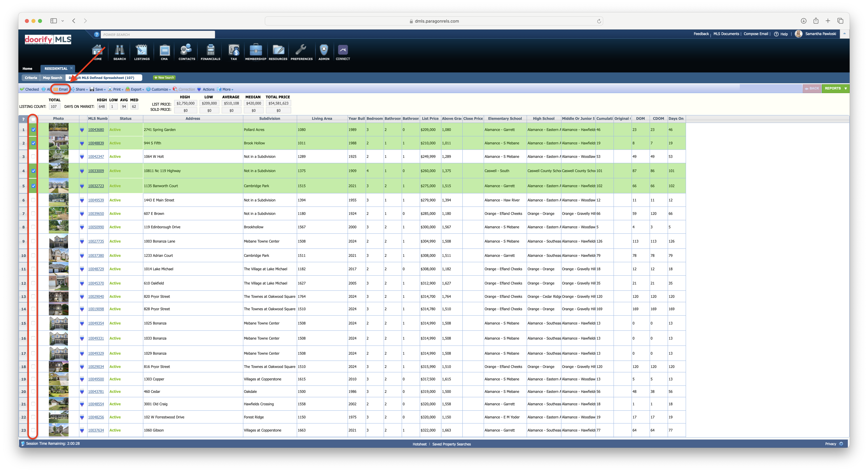
Task: Uncheck the checkbox for 10811 Nc 119 Highway
Action: click(33, 171)
